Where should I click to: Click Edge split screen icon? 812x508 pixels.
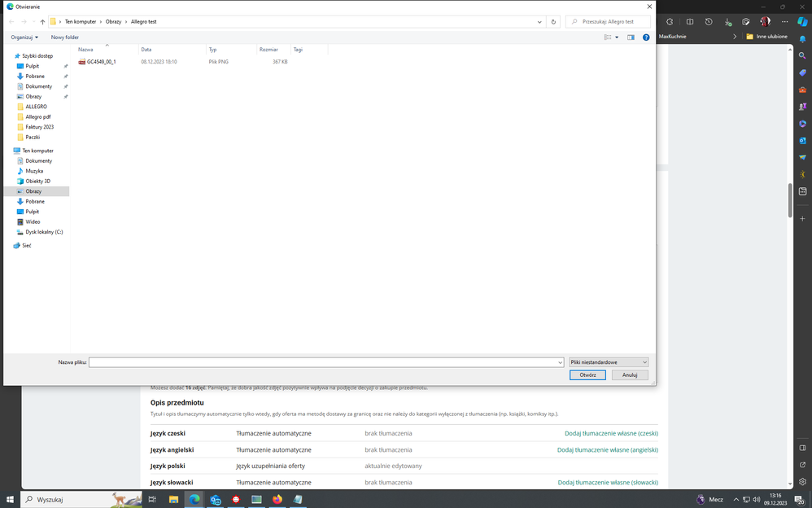(x=690, y=22)
